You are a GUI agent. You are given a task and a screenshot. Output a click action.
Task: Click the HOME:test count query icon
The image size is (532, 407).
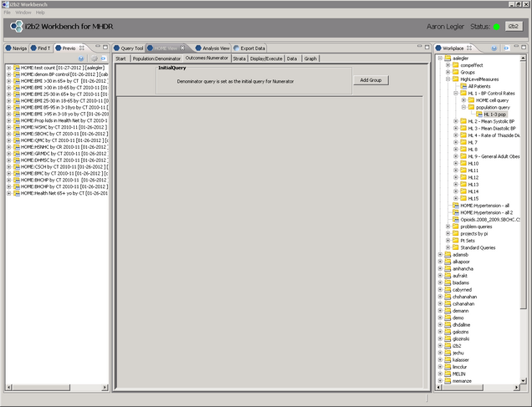tap(17, 68)
